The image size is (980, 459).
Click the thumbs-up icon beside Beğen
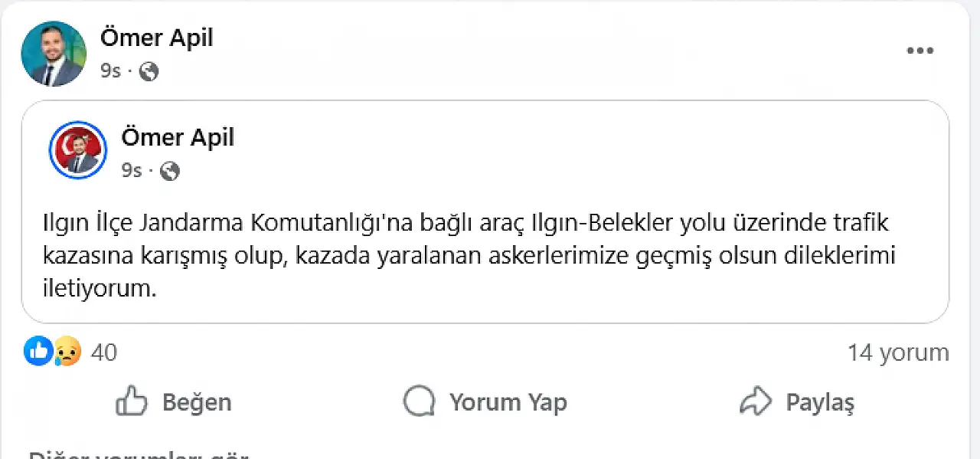point(131,402)
